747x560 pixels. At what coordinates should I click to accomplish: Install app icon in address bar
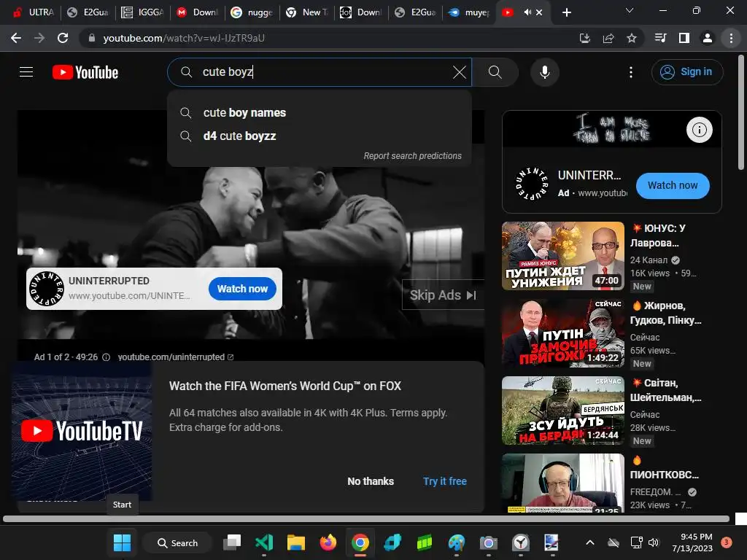click(x=585, y=38)
